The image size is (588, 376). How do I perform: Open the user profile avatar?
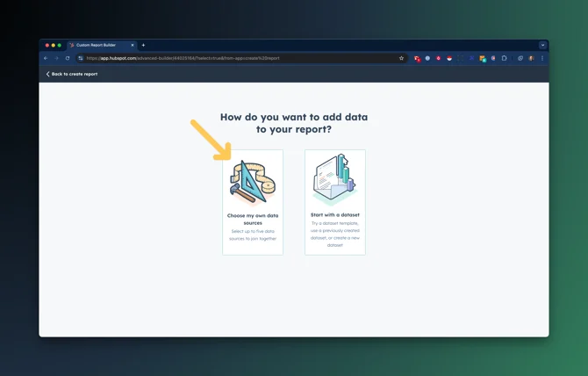(531, 58)
